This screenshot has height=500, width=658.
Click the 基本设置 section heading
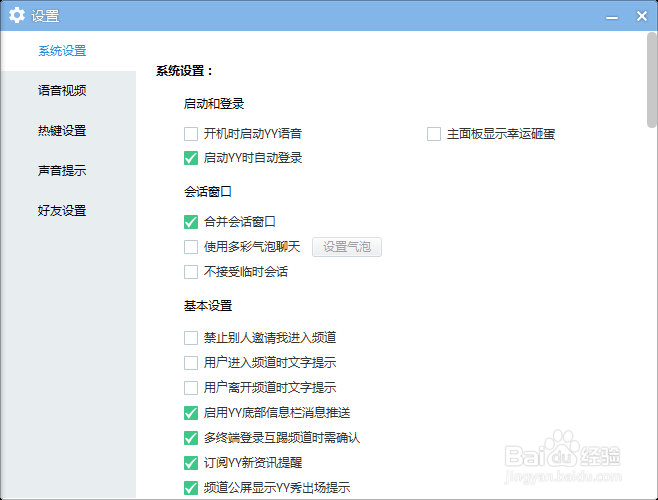(x=208, y=306)
